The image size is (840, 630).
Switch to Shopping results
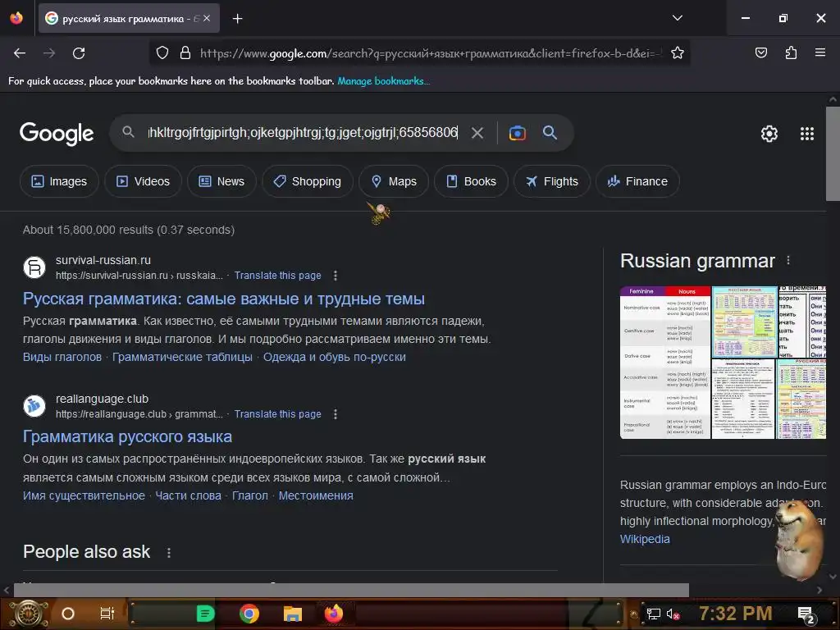coord(308,181)
